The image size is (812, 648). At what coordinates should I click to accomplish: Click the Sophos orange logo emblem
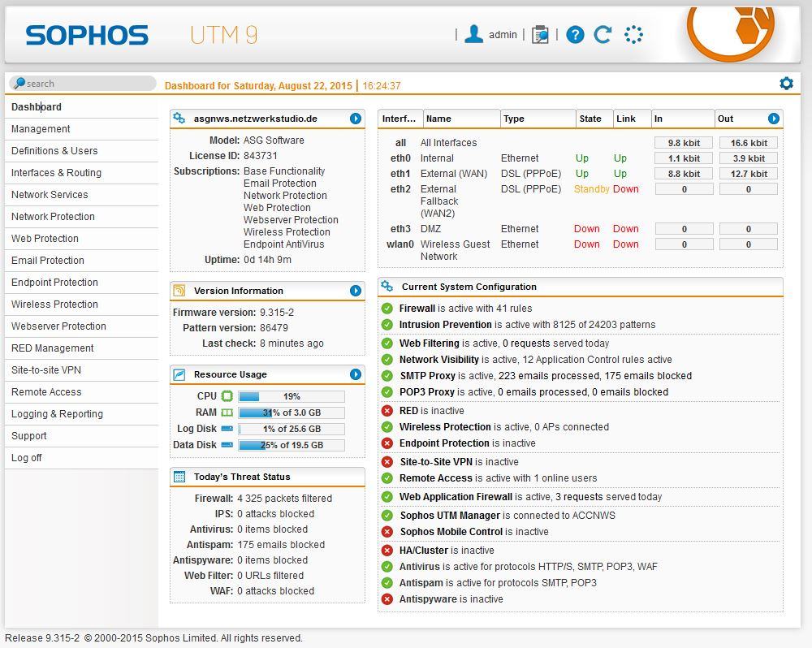click(730, 33)
